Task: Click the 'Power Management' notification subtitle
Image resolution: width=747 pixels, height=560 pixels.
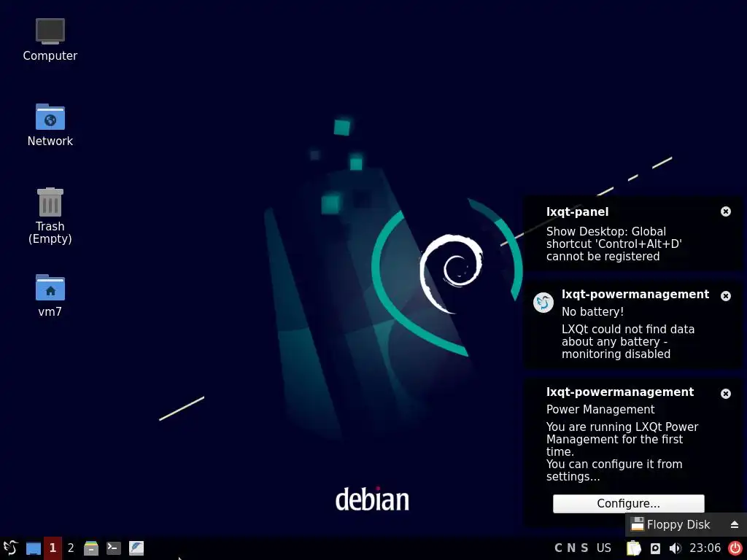Action: point(600,410)
